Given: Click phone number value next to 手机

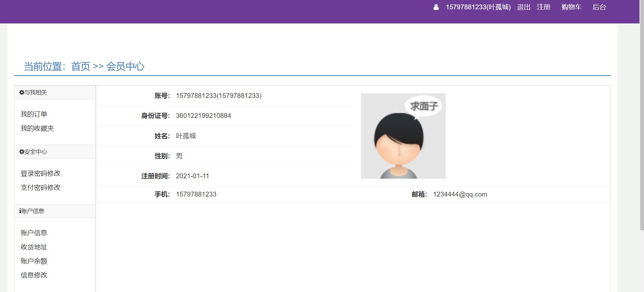Looking at the screenshot, I should tap(196, 194).
